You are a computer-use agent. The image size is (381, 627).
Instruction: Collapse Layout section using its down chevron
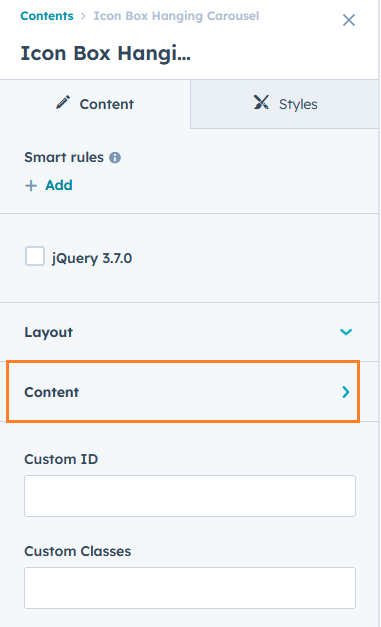tap(346, 332)
